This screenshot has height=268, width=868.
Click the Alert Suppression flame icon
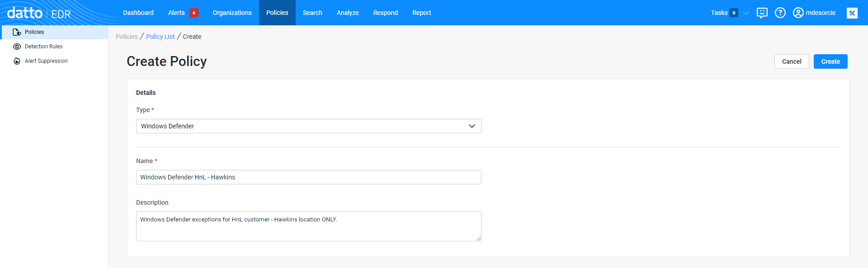(x=17, y=61)
